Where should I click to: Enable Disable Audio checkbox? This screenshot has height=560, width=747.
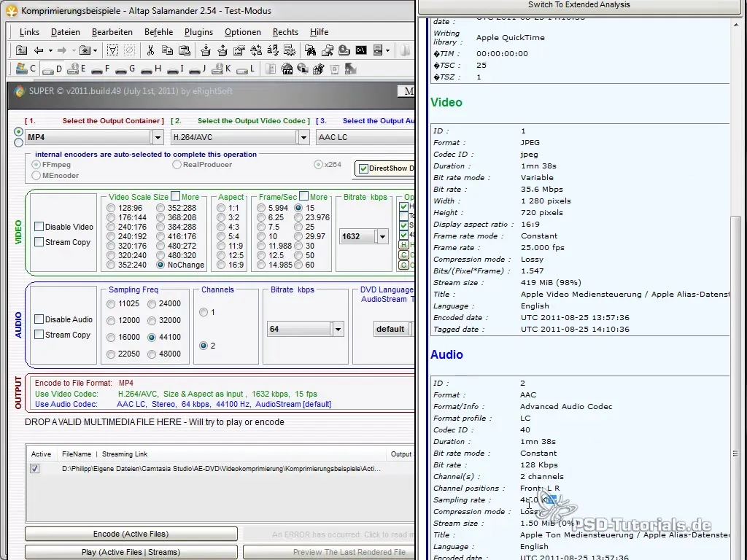coord(39,319)
